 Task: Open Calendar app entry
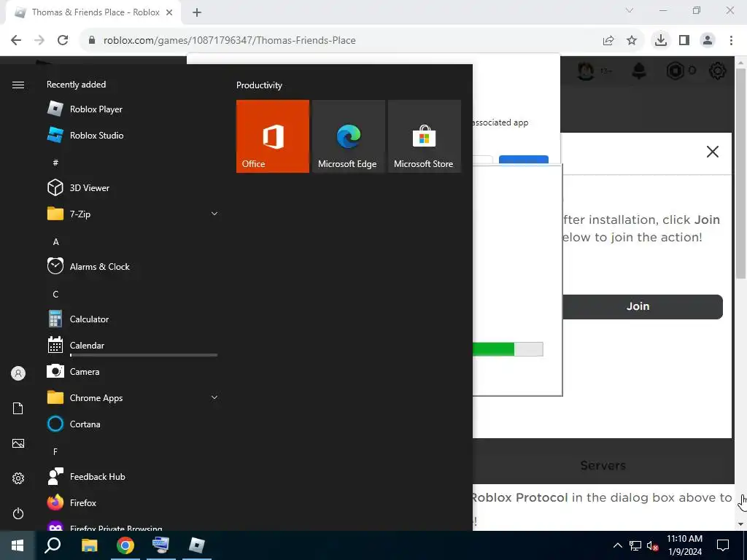[x=133, y=345]
